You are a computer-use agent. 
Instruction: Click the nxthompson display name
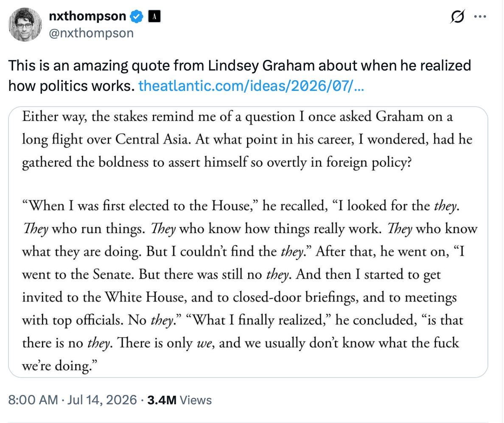click(x=87, y=16)
